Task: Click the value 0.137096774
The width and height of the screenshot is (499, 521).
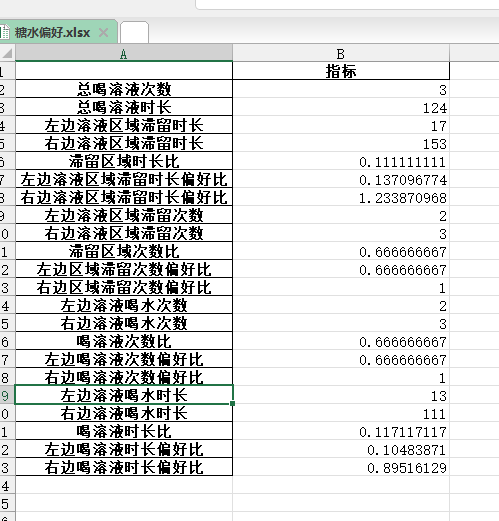Action: (403, 180)
